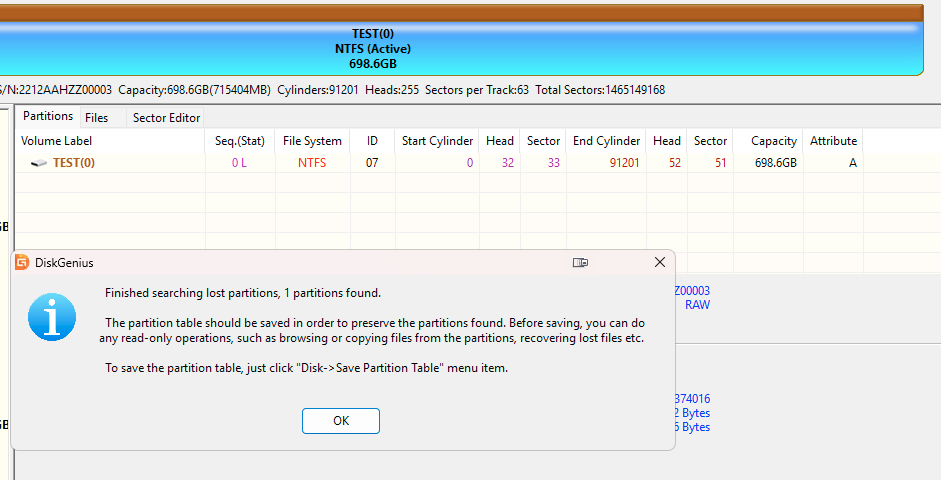Click the DiskGenius logo in dialog title
941x480 pixels.
(x=21, y=263)
